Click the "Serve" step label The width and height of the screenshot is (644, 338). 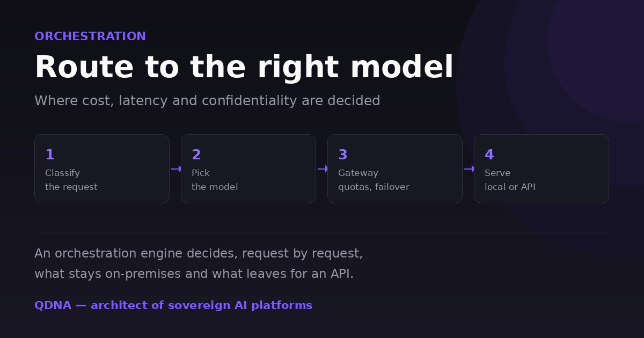[x=497, y=173]
